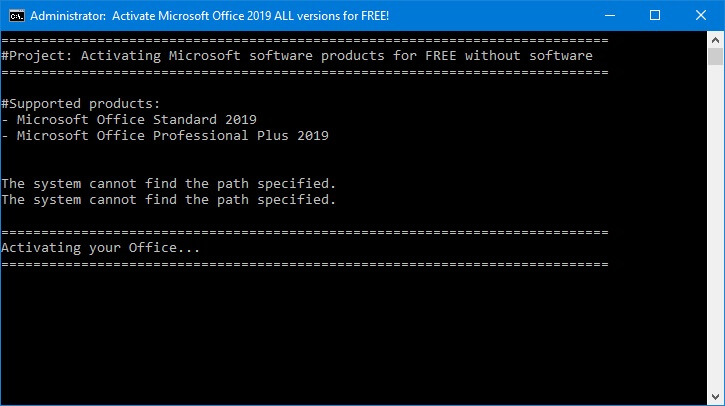
Task: Close the Office activation console window
Action: pos(701,16)
